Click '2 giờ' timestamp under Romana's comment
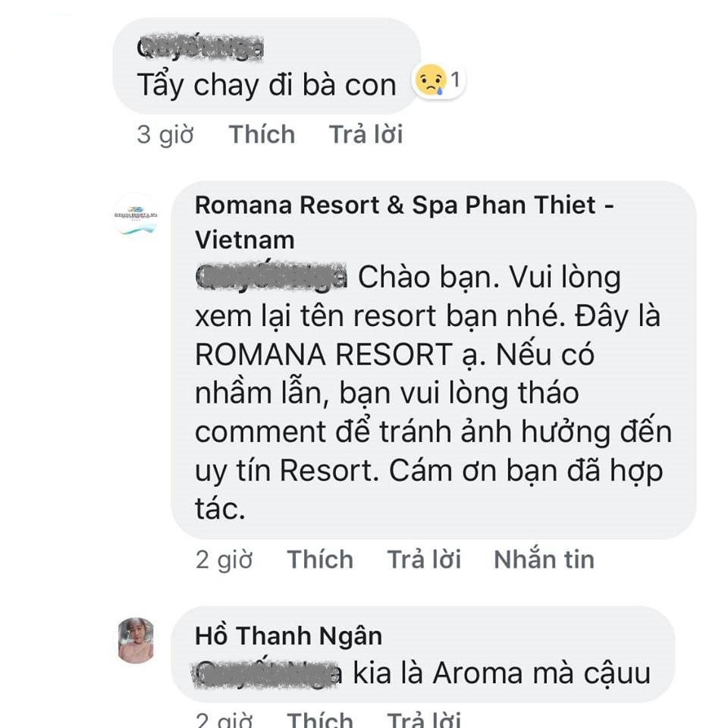Viewport: 728px width, 728px height. coord(224,560)
